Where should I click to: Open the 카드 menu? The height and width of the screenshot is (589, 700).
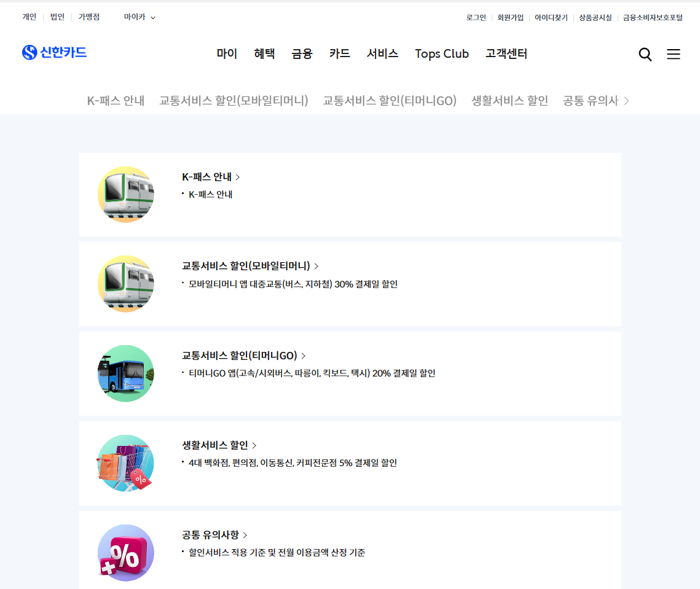click(339, 54)
